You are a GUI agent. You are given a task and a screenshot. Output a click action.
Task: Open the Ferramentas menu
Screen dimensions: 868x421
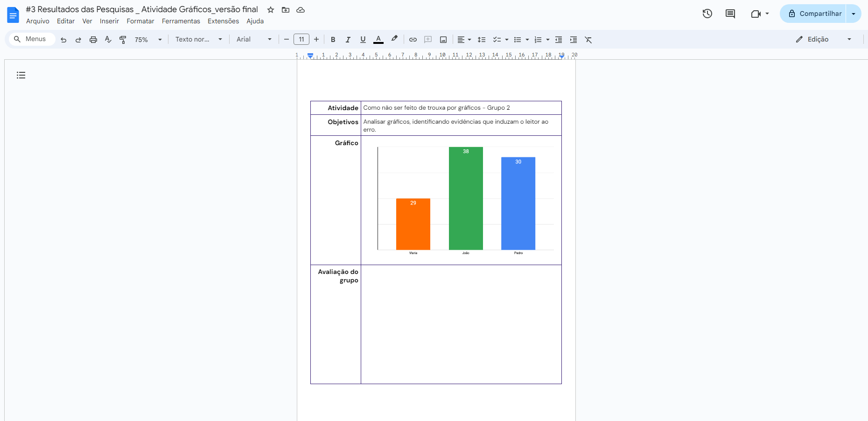click(181, 21)
